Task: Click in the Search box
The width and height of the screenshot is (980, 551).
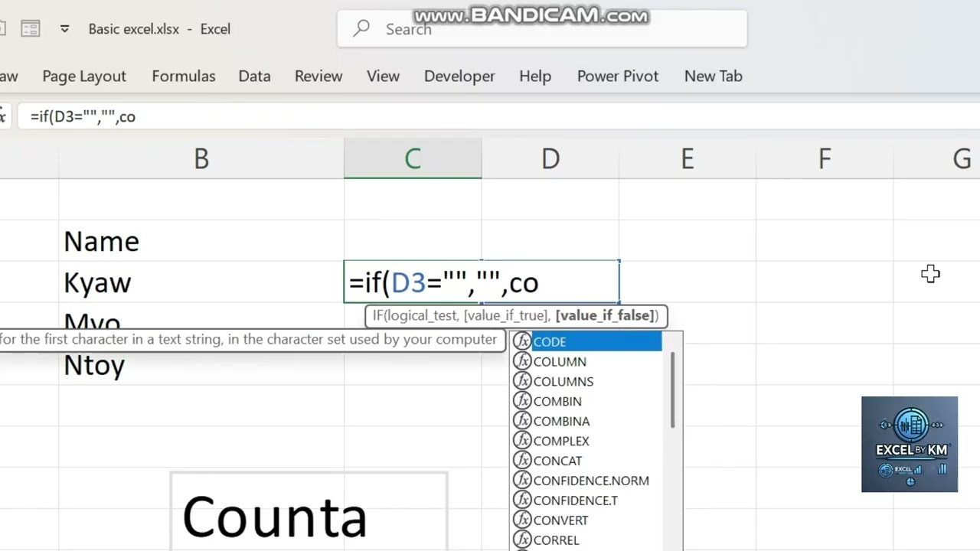Action: pyautogui.click(x=542, y=29)
